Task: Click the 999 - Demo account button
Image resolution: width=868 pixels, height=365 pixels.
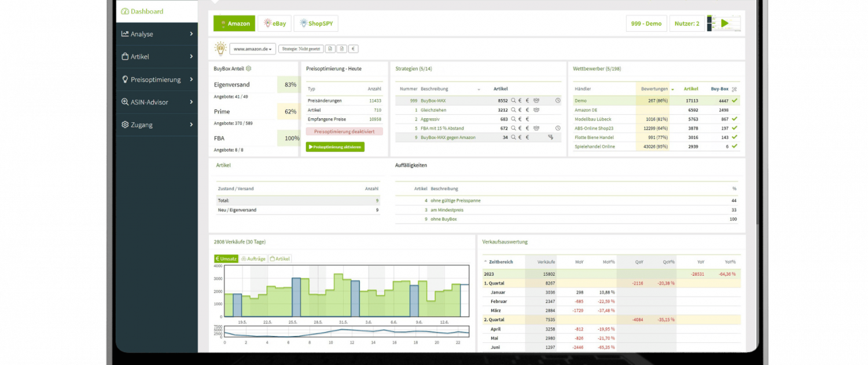Action: pos(646,24)
